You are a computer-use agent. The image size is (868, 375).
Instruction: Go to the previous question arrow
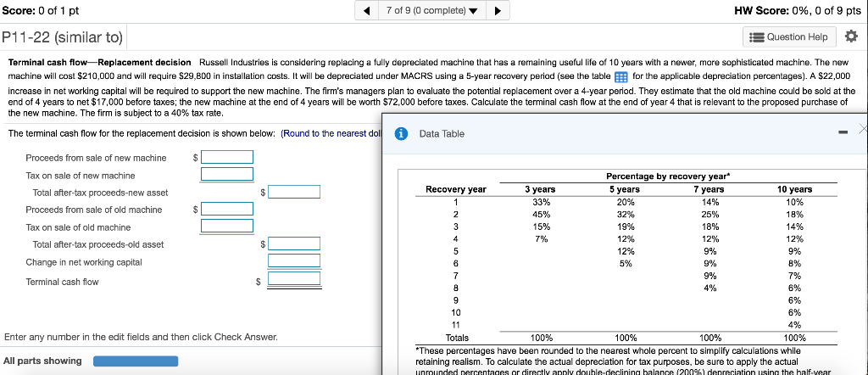(x=366, y=10)
